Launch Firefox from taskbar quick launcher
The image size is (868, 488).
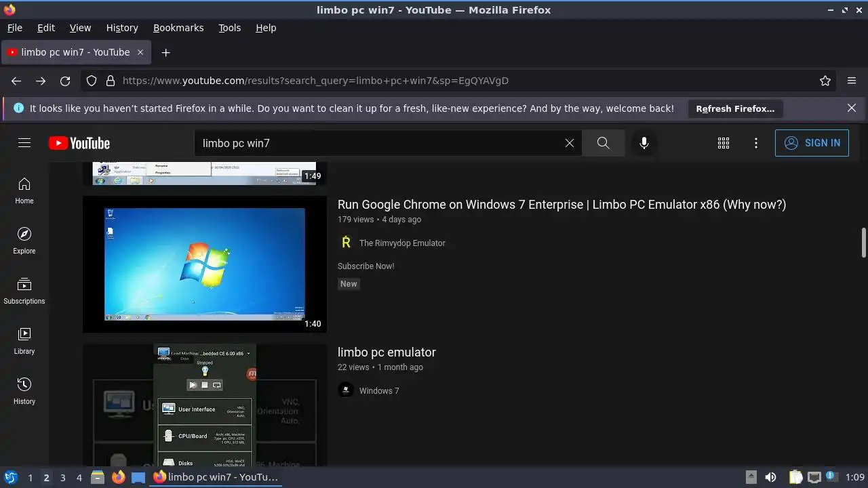119,477
